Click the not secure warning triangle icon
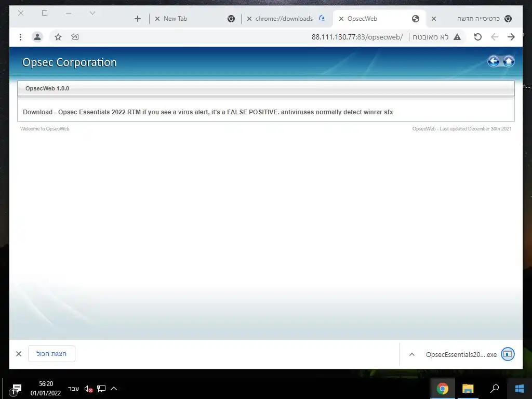The image size is (532, 399). click(457, 37)
